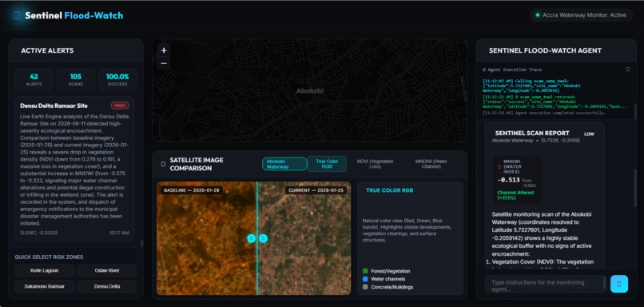This screenshot has height=307, width=644.
Task: Click the 'scan_zone_tool returned' trace line
Action: click(x=555, y=102)
